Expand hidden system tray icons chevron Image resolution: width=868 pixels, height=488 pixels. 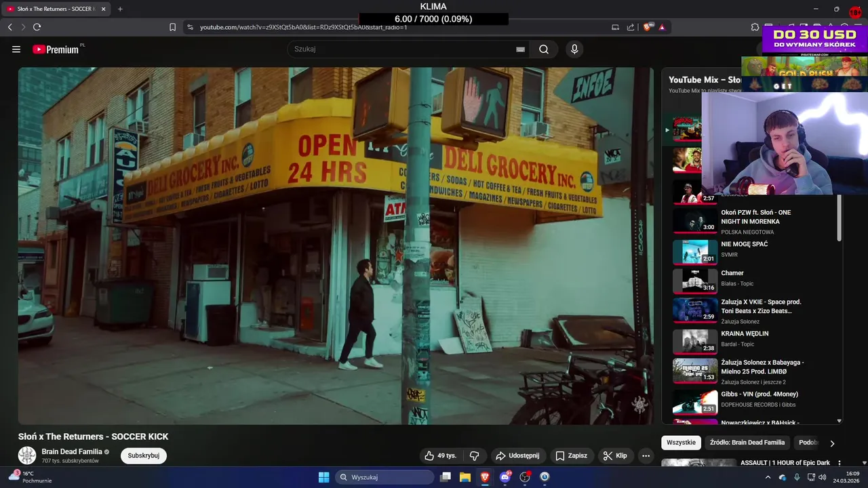[x=768, y=477]
